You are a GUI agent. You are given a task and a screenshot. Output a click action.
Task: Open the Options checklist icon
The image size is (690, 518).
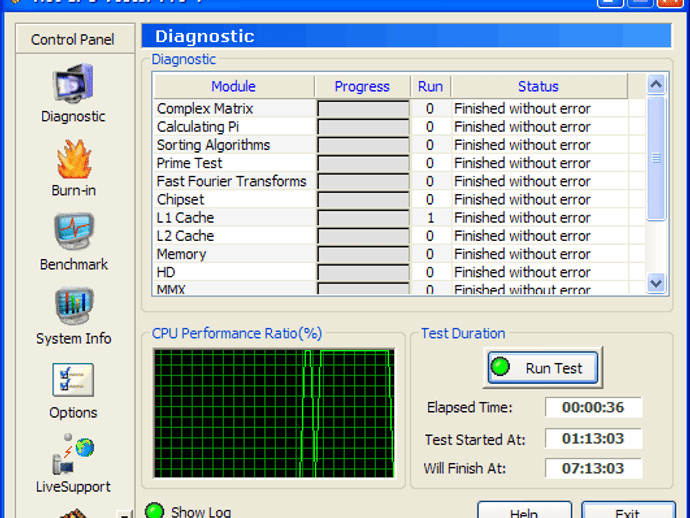tap(73, 379)
